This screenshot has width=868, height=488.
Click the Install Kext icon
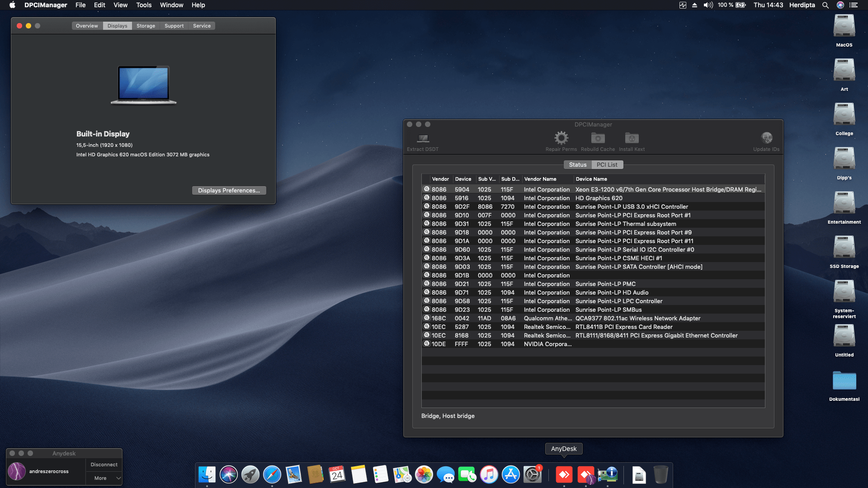coord(631,138)
